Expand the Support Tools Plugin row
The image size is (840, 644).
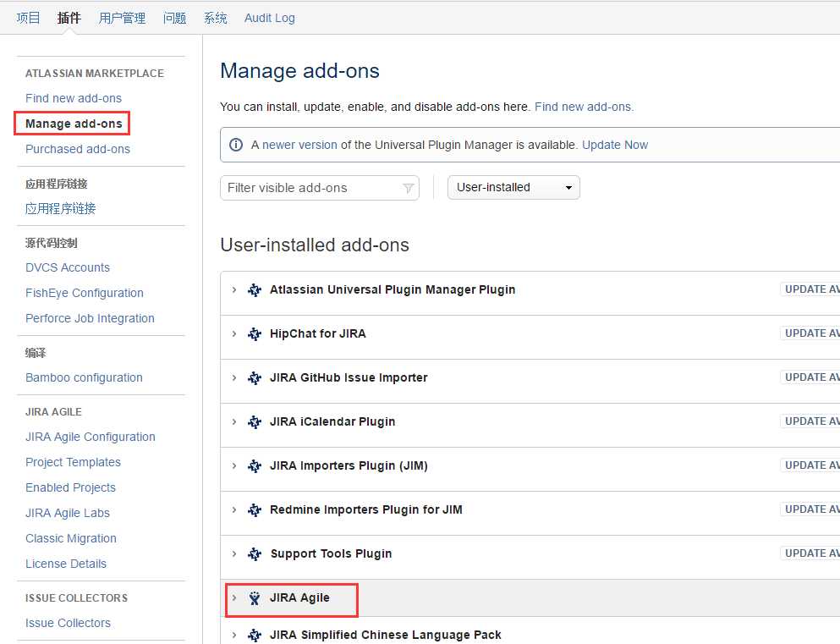[234, 553]
